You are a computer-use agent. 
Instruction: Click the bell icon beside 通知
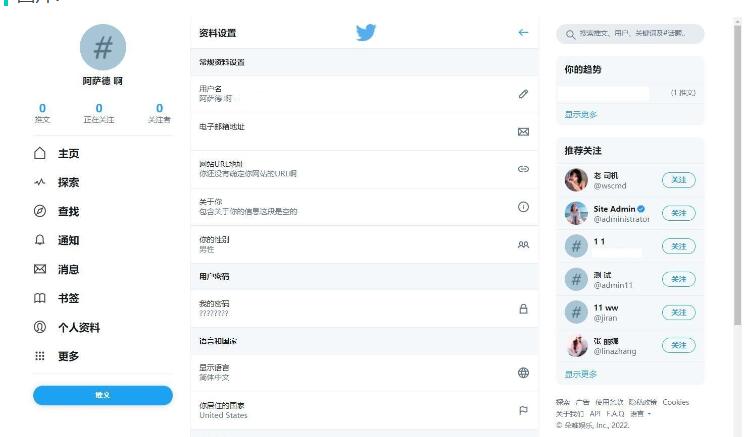pyautogui.click(x=40, y=240)
